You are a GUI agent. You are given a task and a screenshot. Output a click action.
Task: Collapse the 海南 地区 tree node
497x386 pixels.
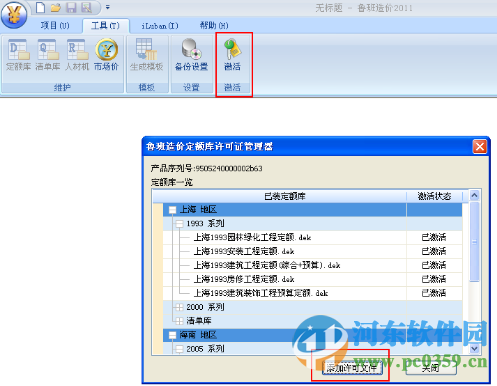(172, 335)
